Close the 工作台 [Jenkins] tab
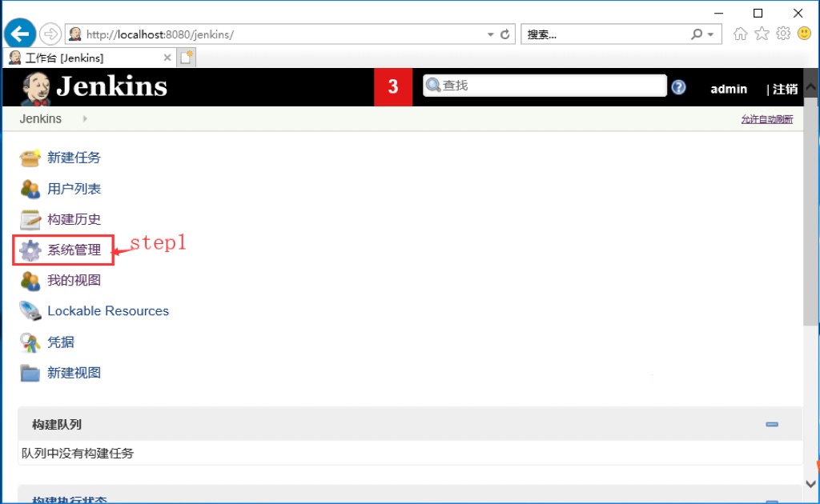Image resolution: width=820 pixels, height=504 pixels. (167, 58)
